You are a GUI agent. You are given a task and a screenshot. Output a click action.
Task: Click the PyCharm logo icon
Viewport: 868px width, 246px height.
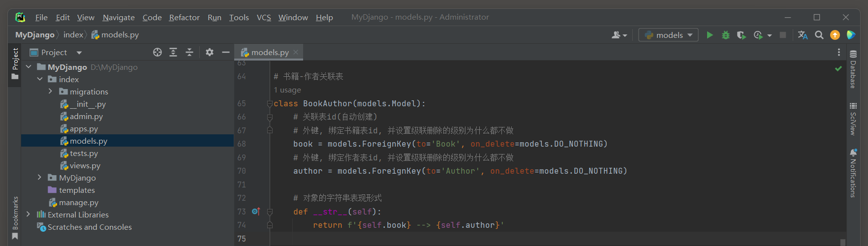[20, 17]
